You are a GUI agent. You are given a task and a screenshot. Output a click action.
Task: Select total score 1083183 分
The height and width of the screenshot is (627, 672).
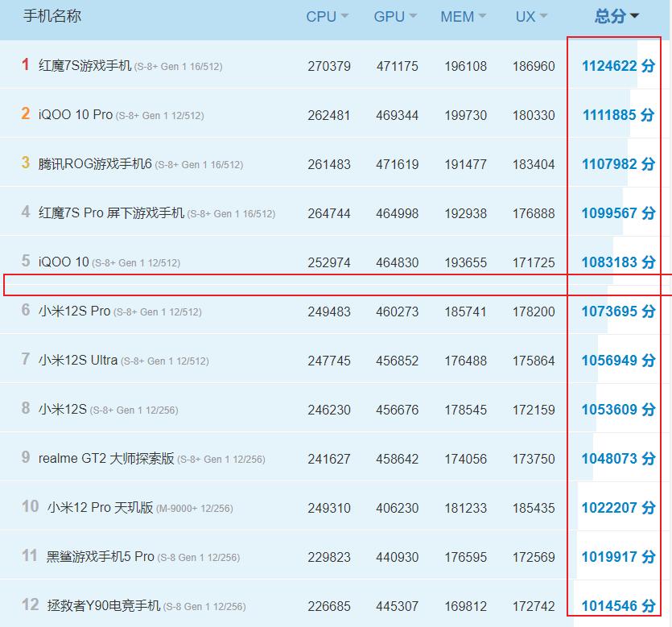click(618, 262)
